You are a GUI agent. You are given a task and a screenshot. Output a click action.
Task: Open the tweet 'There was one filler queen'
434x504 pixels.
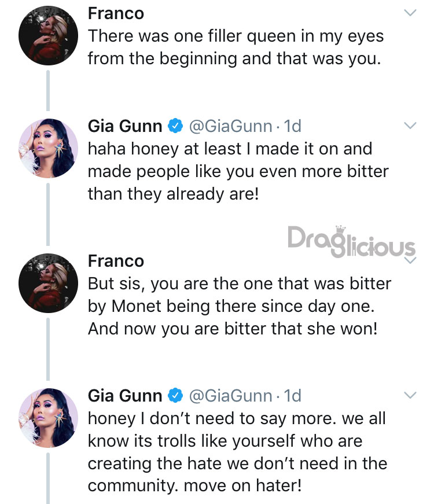[x=236, y=47]
